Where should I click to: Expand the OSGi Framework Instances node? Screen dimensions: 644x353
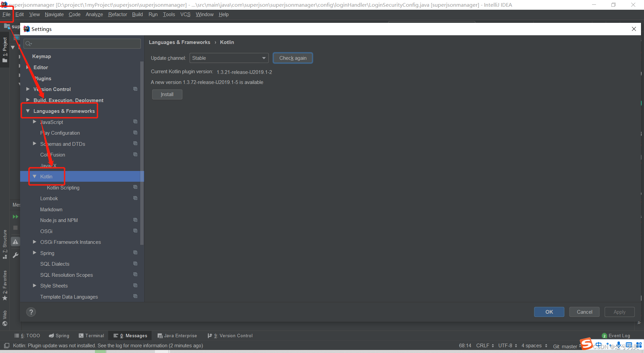(35, 242)
